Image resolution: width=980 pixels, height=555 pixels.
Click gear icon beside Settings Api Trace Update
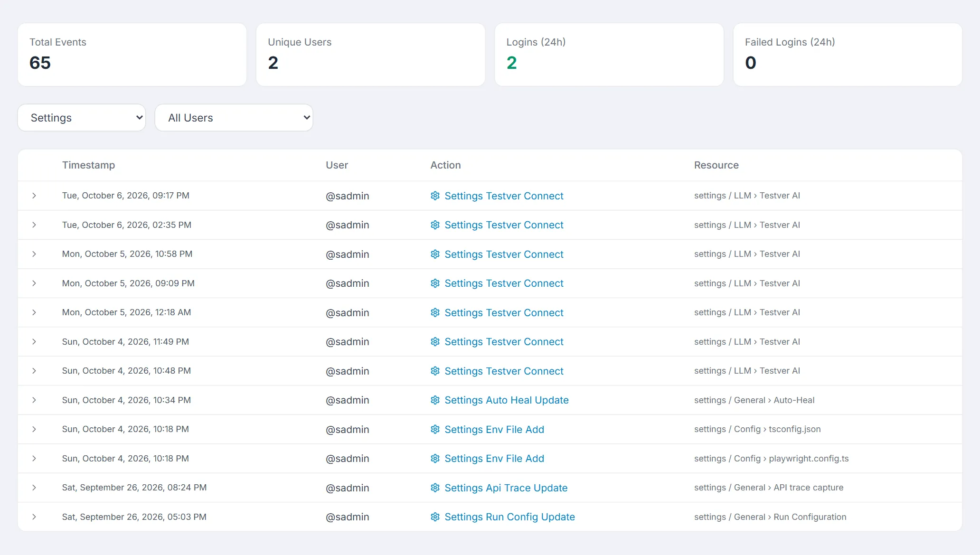435,488
